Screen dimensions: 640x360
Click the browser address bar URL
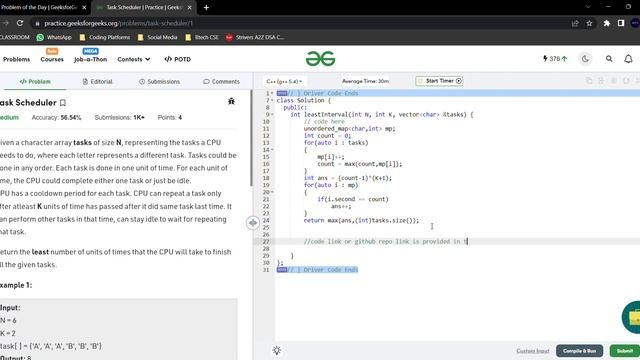(118, 23)
